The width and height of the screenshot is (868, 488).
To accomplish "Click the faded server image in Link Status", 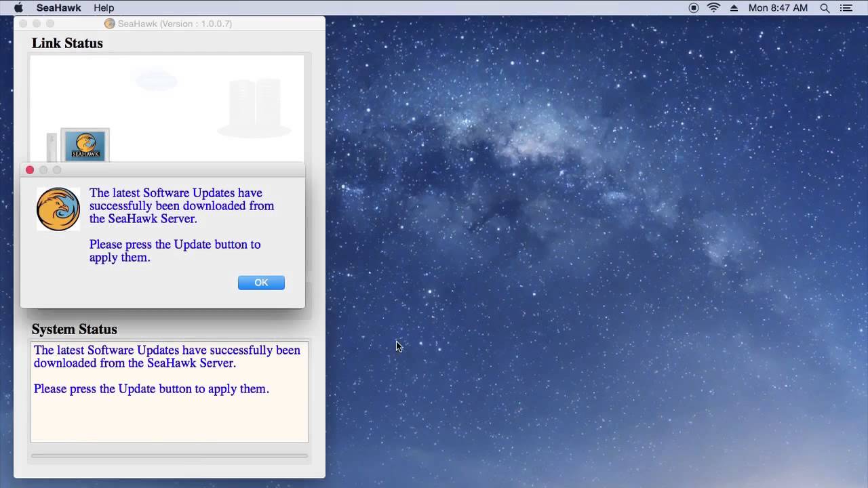I will point(254,107).
